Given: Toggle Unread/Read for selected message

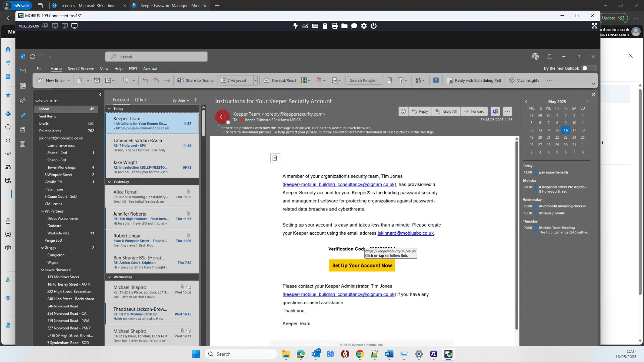Looking at the screenshot, I should coord(280,80).
